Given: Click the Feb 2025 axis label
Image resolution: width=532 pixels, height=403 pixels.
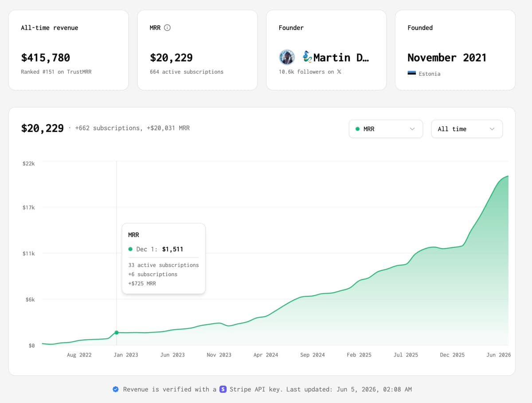Looking at the screenshot, I should pyautogui.click(x=359, y=355).
